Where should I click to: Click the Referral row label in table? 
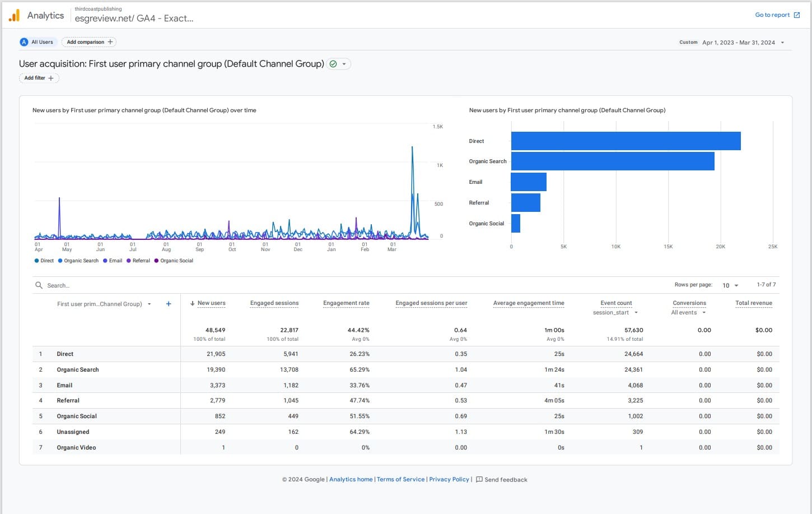(x=68, y=401)
